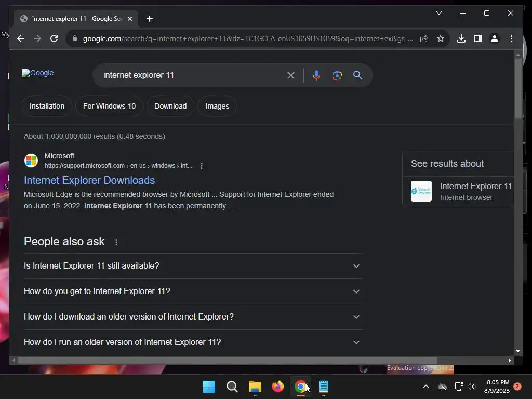Click vertical scrollbar up arrow
The width and height of the screenshot is (532, 399).
[x=518, y=54]
